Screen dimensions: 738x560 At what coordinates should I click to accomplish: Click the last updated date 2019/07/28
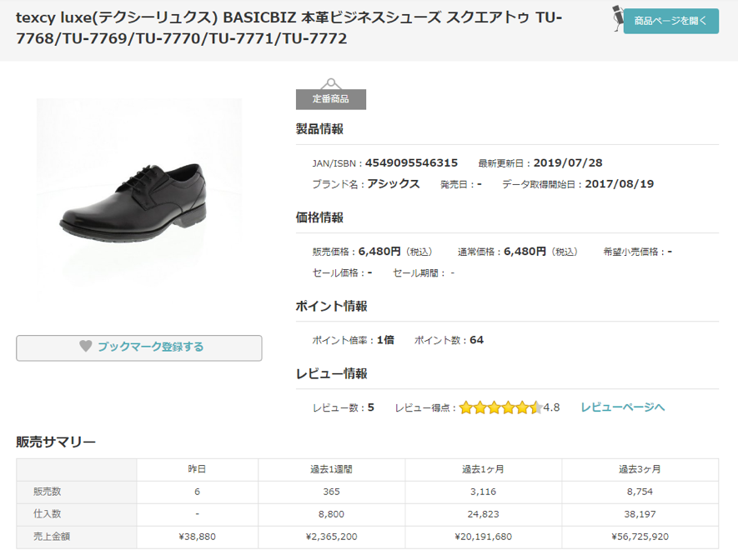click(568, 163)
